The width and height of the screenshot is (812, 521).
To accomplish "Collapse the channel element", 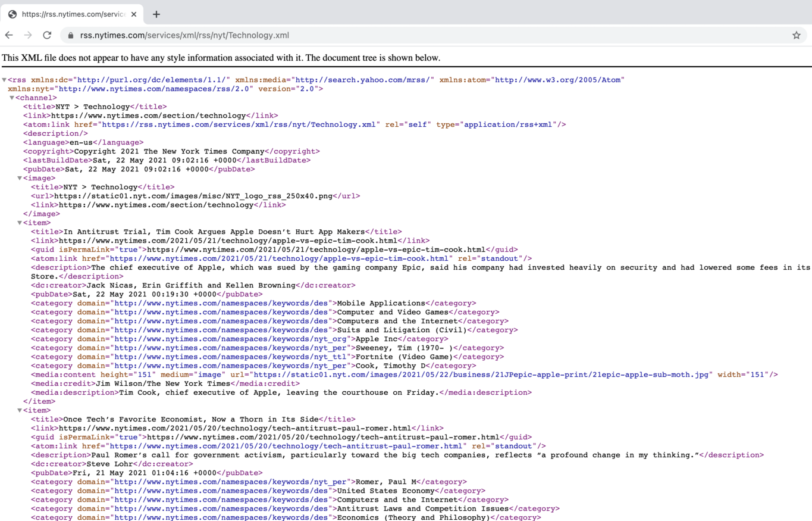I will (x=12, y=98).
